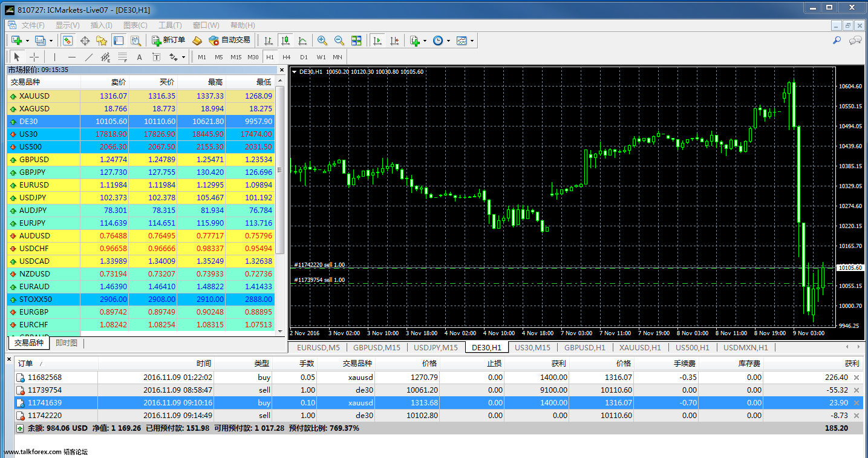This screenshot has height=458, width=868.
Task: Sort orders by 时间 column header
Action: 155,364
